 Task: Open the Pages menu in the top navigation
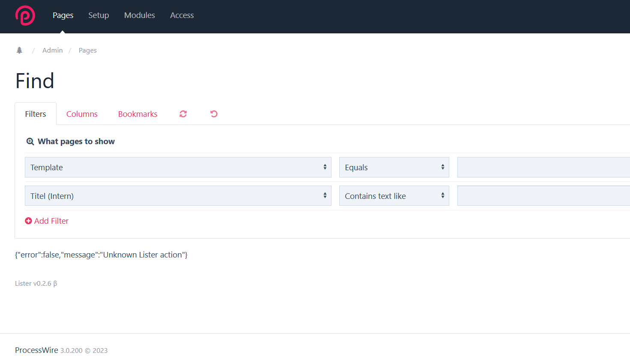click(63, 15)
